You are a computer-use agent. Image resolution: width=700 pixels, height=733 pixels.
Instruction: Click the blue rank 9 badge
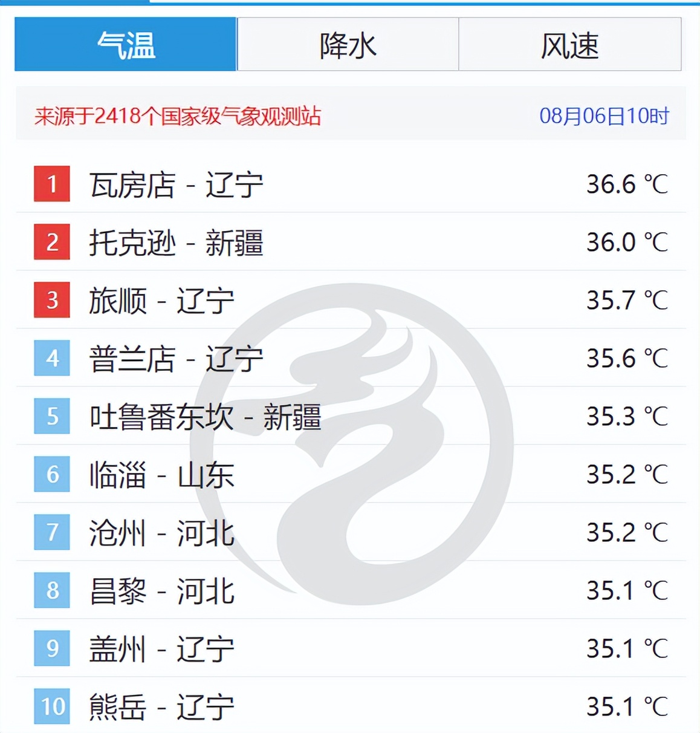click(x=52, y=648)
